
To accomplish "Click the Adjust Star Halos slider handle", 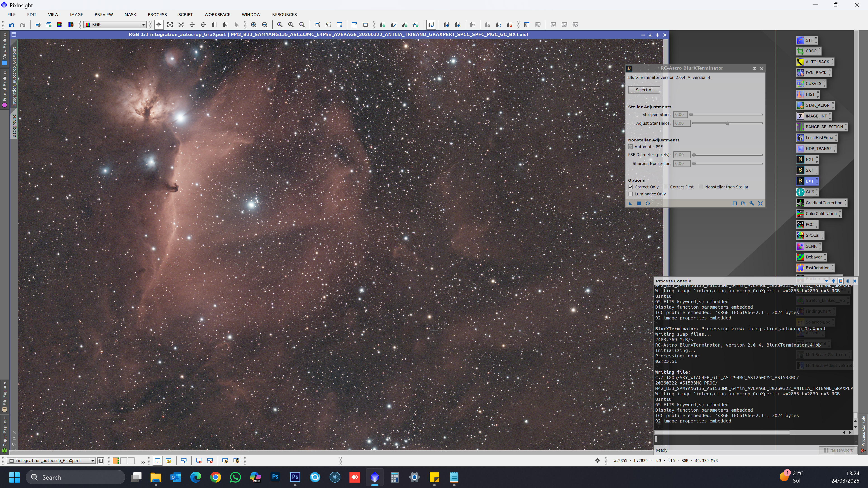I will (x=727, y=123).
